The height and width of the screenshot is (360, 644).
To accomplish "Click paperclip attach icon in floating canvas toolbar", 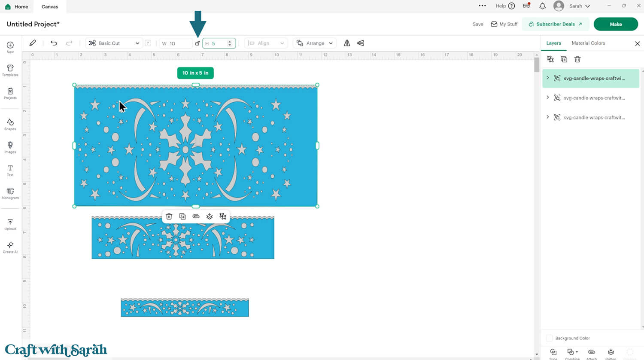I will click(196, 217).
